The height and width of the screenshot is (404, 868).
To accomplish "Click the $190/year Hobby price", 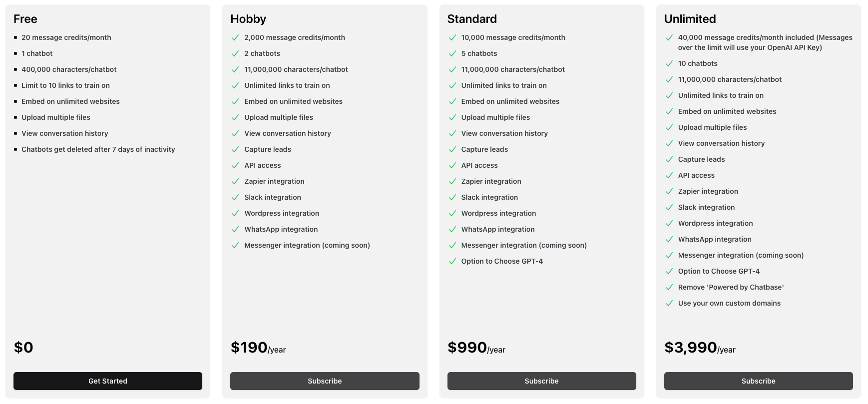I will [x=258, y=348].
